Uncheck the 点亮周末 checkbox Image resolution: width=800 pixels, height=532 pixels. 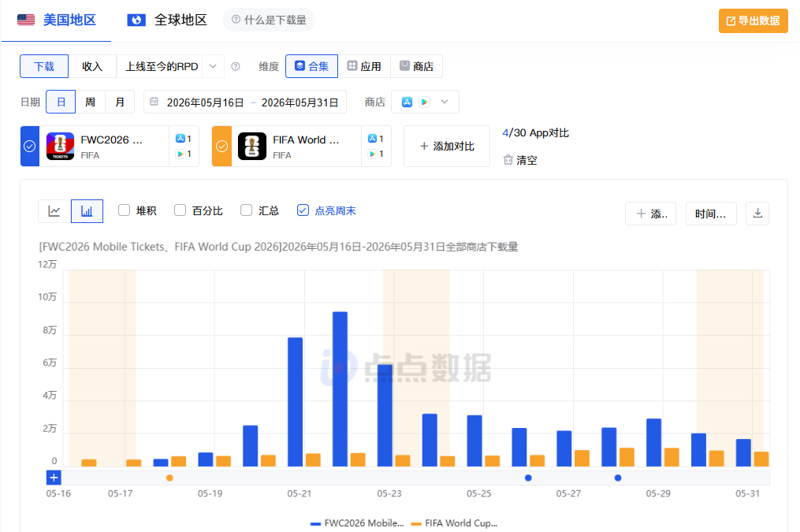[303, 210]
